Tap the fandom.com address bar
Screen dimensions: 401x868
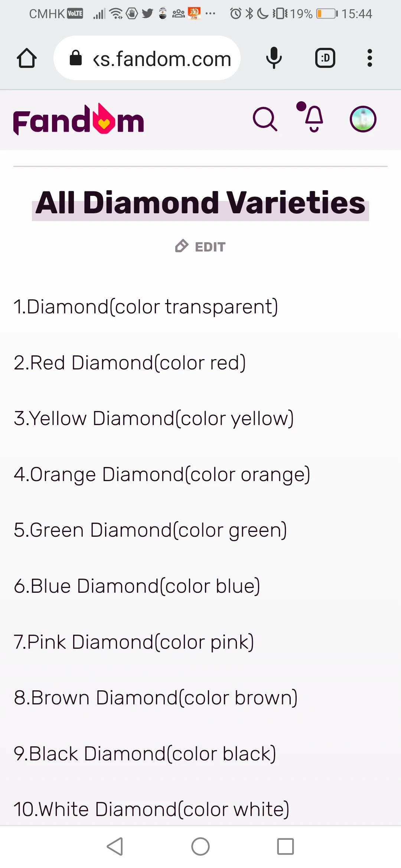pyautogui.click(x=162, y=58)
